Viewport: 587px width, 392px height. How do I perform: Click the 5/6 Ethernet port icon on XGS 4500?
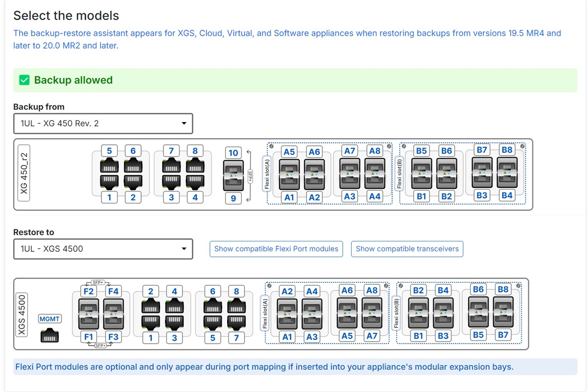[213, 315]
